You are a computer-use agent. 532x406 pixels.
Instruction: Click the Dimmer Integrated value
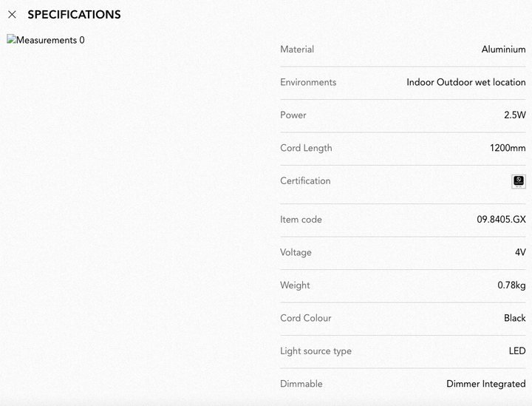[486, 384]
